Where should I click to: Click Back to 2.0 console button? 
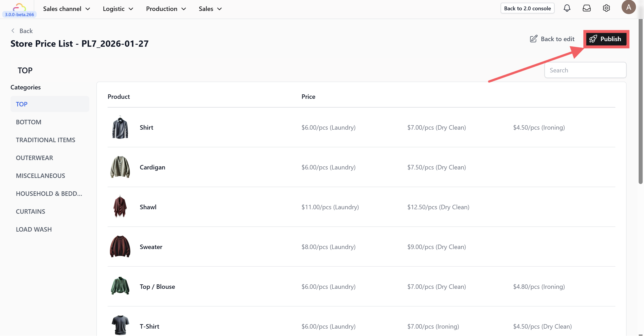(527, 8)
